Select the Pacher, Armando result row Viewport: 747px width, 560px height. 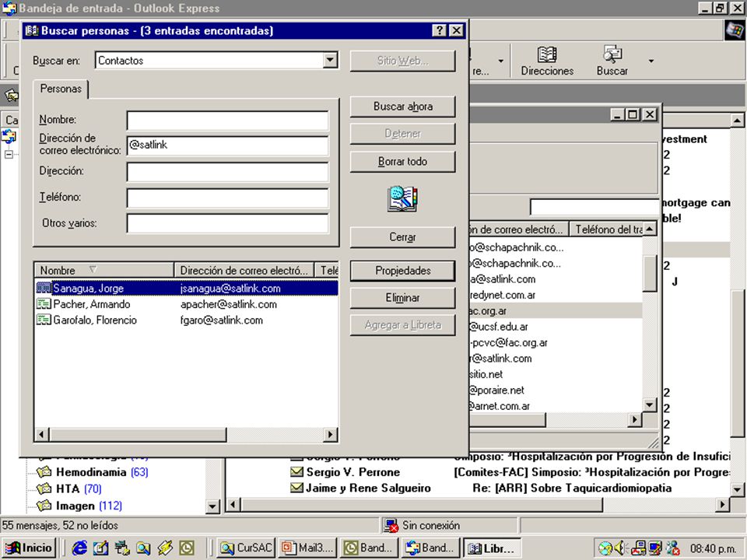[187, 304]
